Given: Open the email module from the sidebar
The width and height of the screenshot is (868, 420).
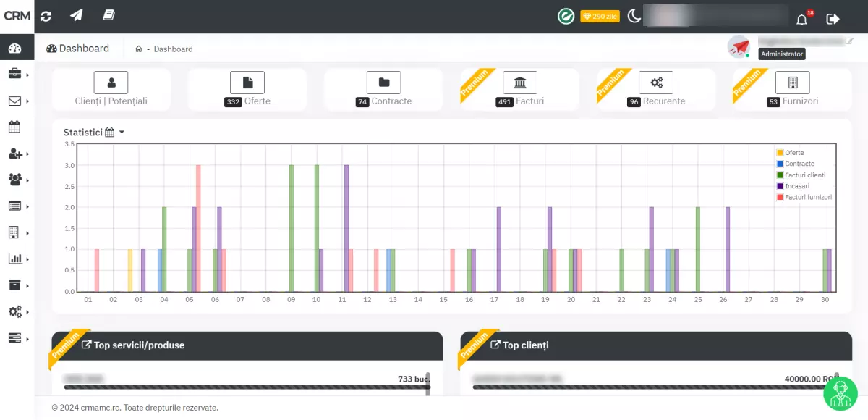Looking at the screenshot, I should 16,101.
